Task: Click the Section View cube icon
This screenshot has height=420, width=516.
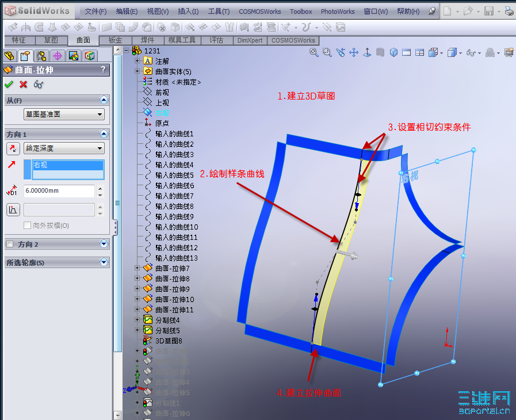Action: pyautogui.click(x=433, y=52)
